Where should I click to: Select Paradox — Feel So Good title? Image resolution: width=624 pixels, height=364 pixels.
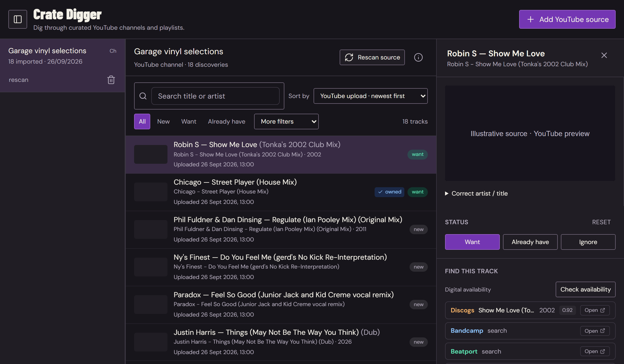tap(284, 295)
